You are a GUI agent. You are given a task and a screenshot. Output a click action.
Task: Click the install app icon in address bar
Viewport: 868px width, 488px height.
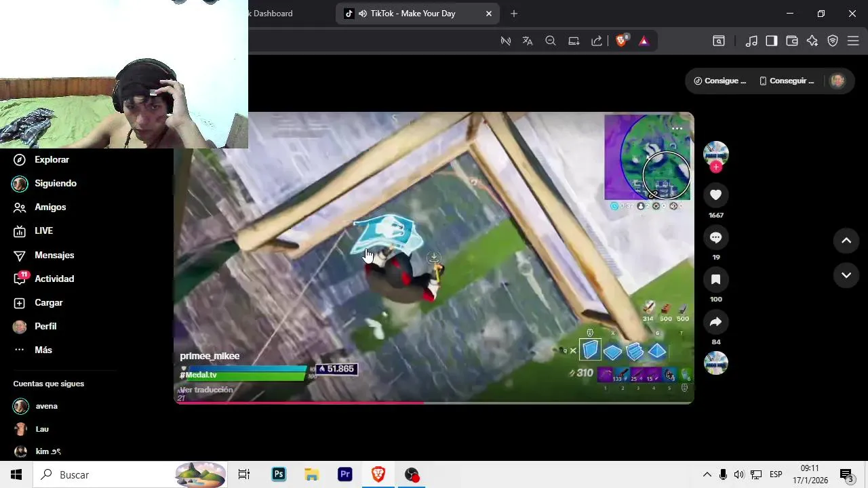pos(574,41)
